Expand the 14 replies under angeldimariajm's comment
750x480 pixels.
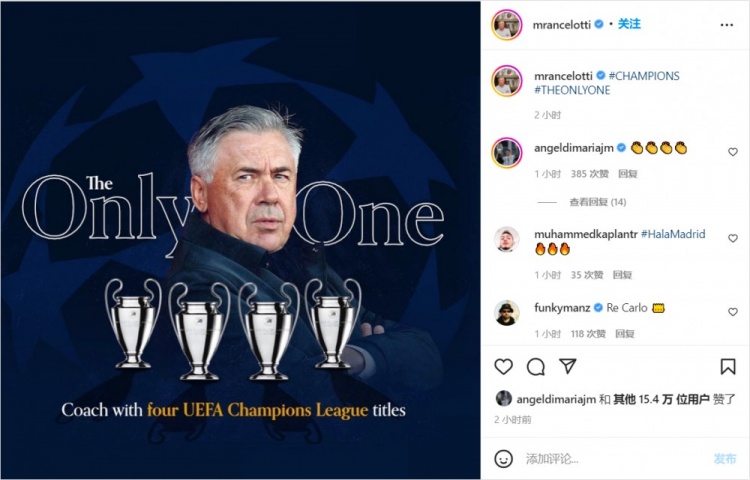point(597,202)
